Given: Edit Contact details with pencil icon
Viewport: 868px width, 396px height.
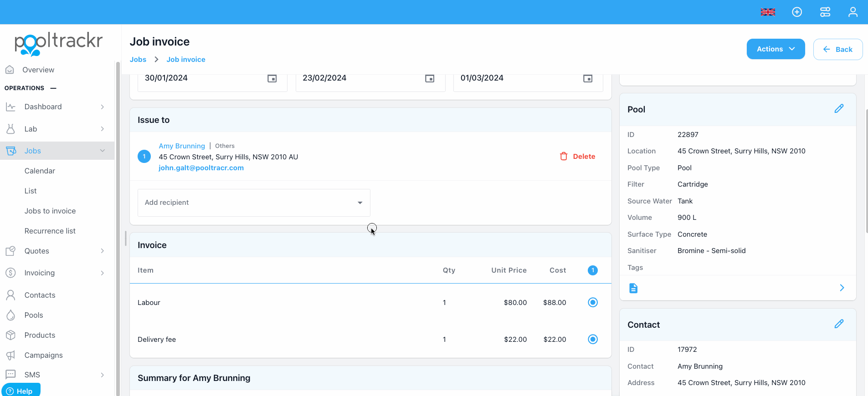Looking at the screenshot, I should point(839,324).
